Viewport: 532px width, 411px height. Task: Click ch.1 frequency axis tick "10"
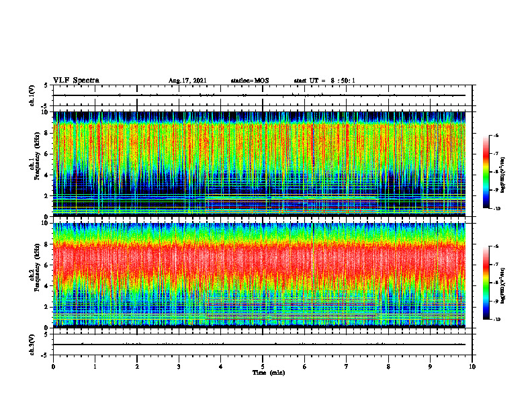[x=45, y=112]
